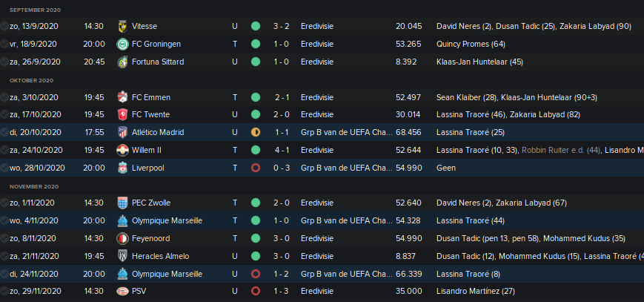Select the Liverpool club crest
The image size is (644, 302).
click(x=122, y=168)
